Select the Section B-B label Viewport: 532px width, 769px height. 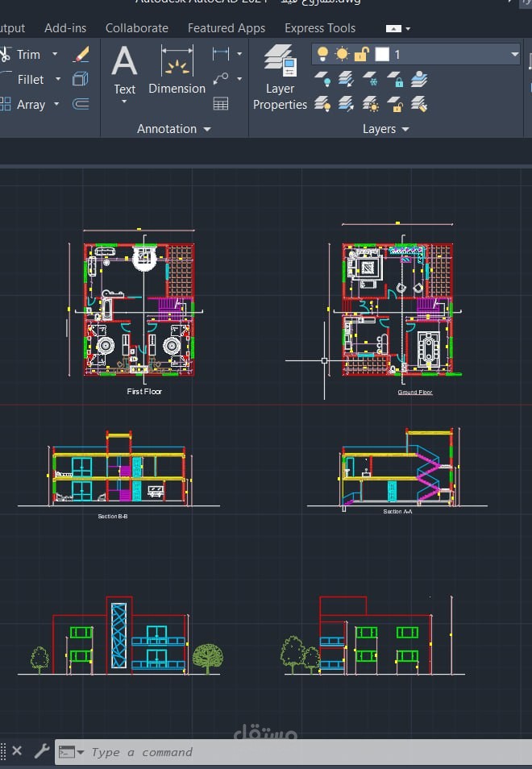point(113,517)
